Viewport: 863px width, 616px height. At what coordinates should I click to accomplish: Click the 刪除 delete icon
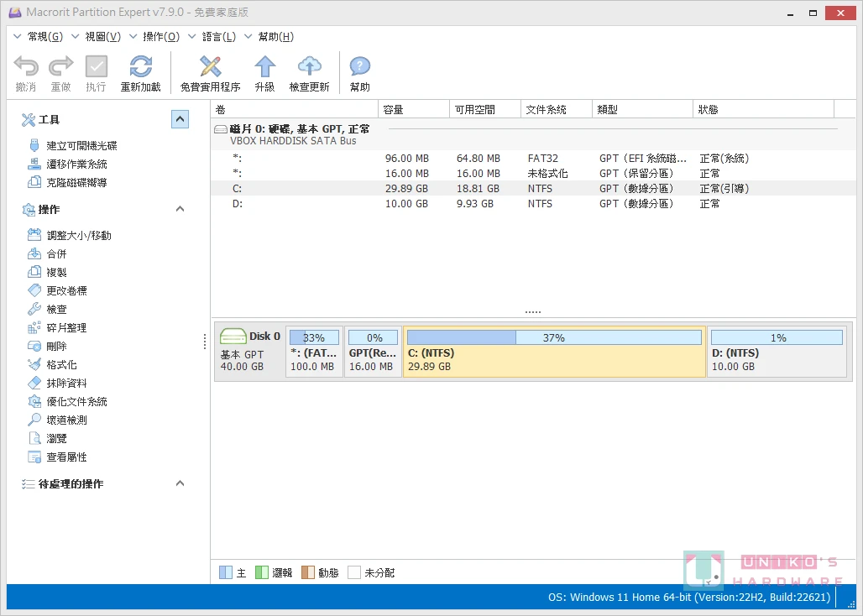34,346
